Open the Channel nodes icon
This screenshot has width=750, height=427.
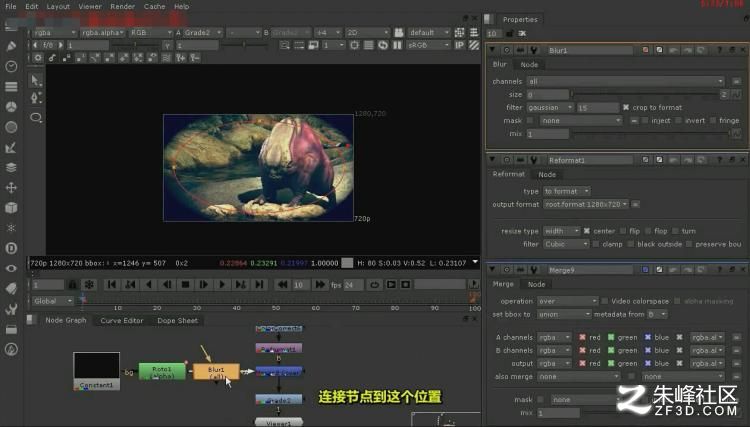coord(11,87)
